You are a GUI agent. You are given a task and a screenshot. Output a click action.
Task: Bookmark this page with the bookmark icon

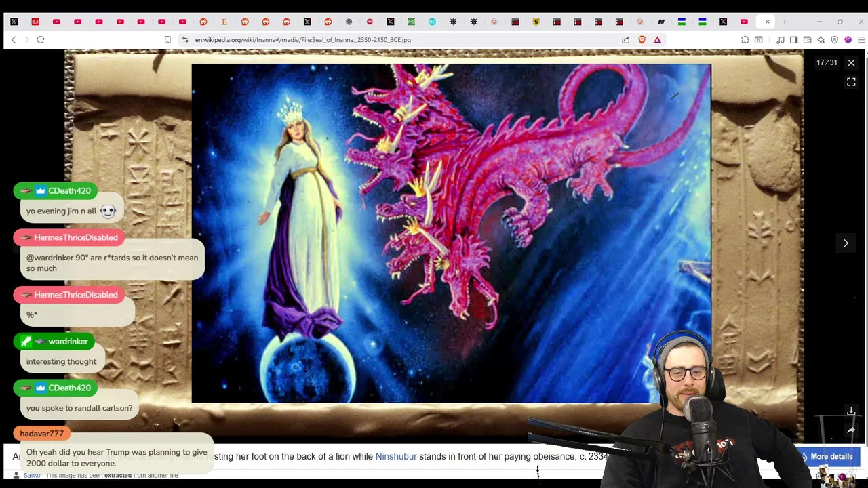pos(167,40)
